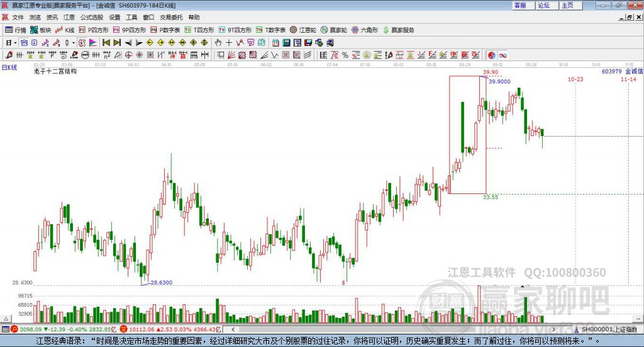Select the percent % retracement tool
The image size is (644, 347).
click(x=345, y=55)
